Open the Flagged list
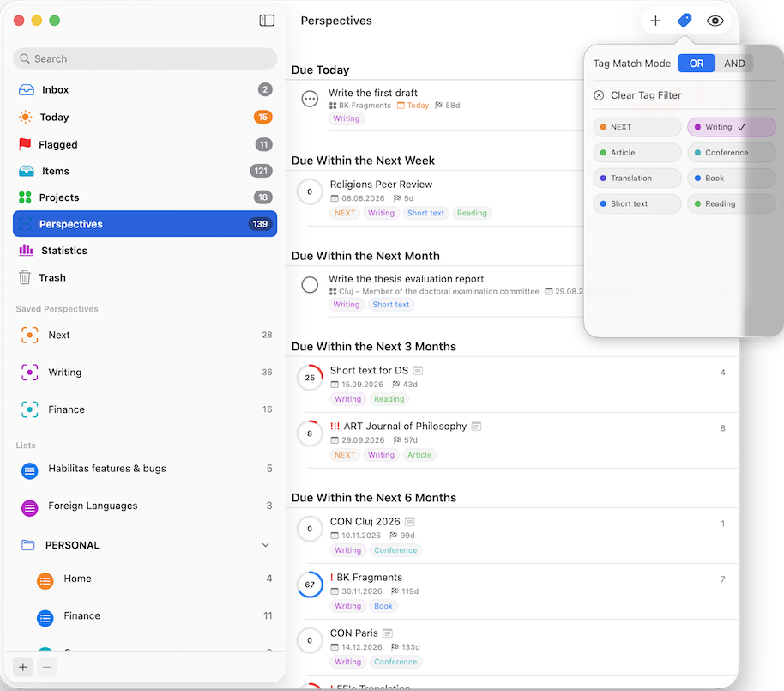784x691 pixels. click(x=145, y=144)
